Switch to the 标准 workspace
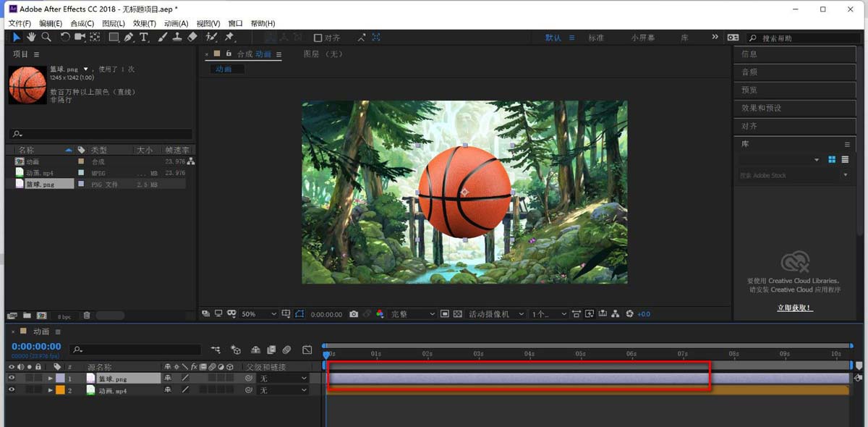The height and width of the screenshot is (427, 868). pos(596,38)
